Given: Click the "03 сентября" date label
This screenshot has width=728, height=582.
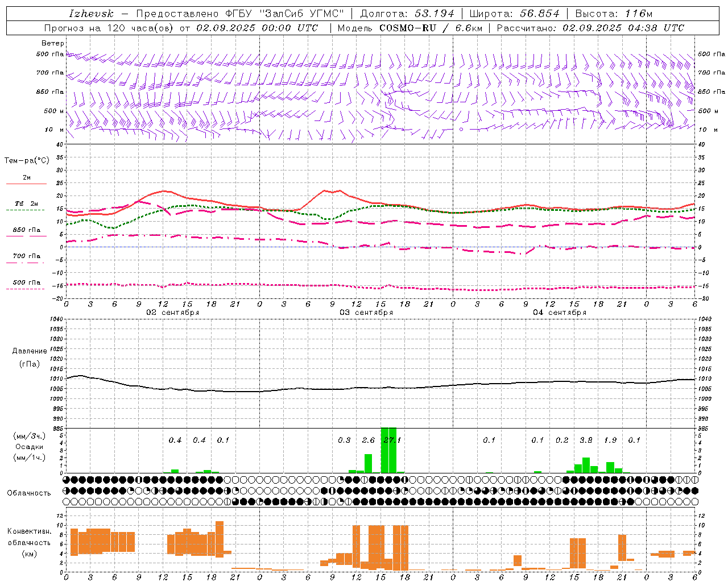Looking at the screenshot, I should pos(366,313).
